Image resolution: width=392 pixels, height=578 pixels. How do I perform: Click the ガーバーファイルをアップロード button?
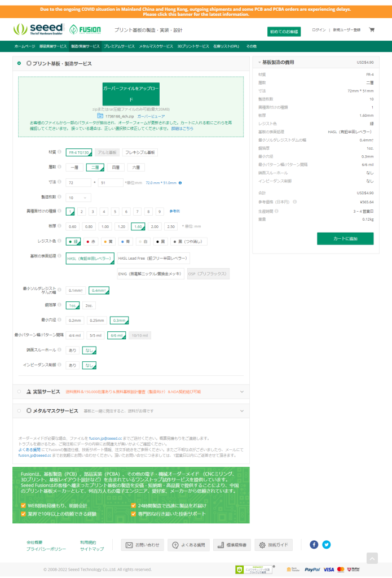coord(131,94)
